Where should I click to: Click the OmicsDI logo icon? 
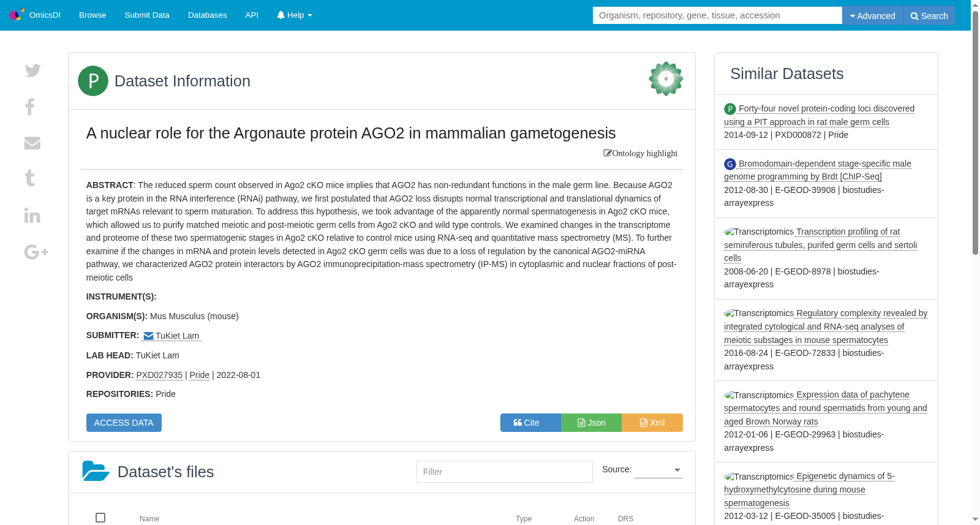pyautogui.click(x=17, y=14)
